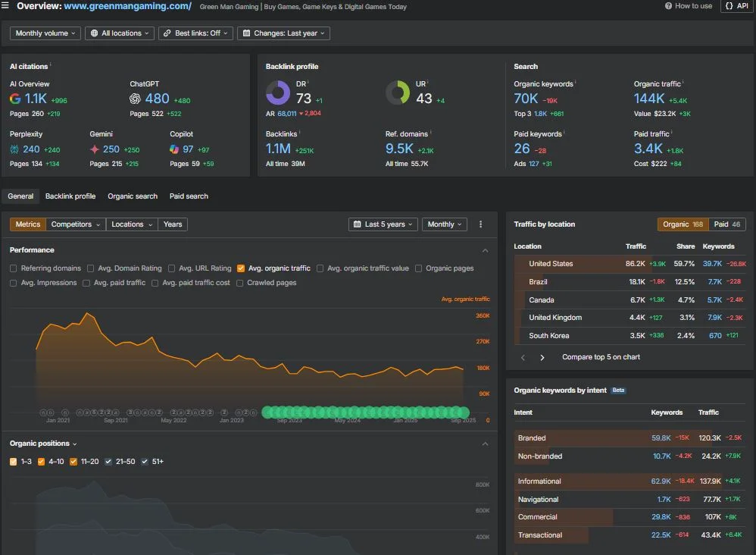Viewport: 756px width, 555px height.
Task: Switch to the Organic search tab
Action: (132, 196)
